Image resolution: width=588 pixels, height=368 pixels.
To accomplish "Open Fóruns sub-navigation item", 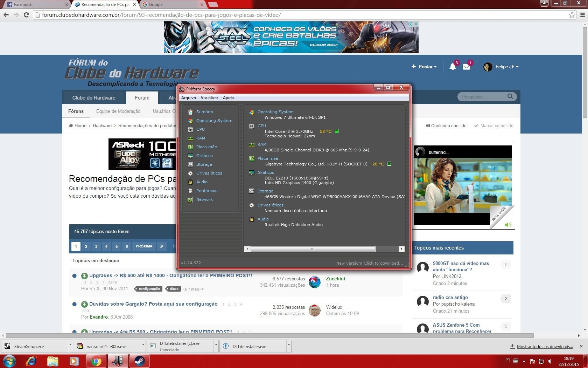I will pyautogui.click(x=76, y=111).
